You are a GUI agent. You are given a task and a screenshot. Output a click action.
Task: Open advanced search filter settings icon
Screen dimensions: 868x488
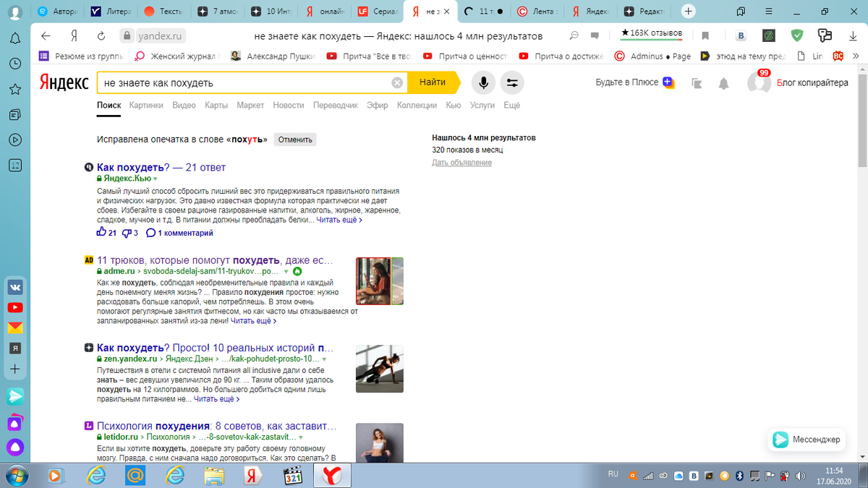click(x=512, y=82)
